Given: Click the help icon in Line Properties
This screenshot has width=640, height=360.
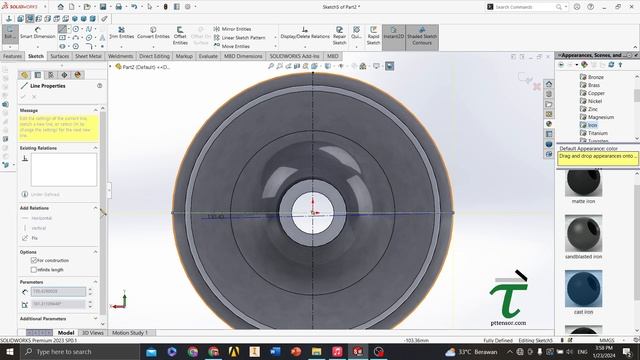Looking at the screenshot, I should pyautogui.click(x=100, y=86).
